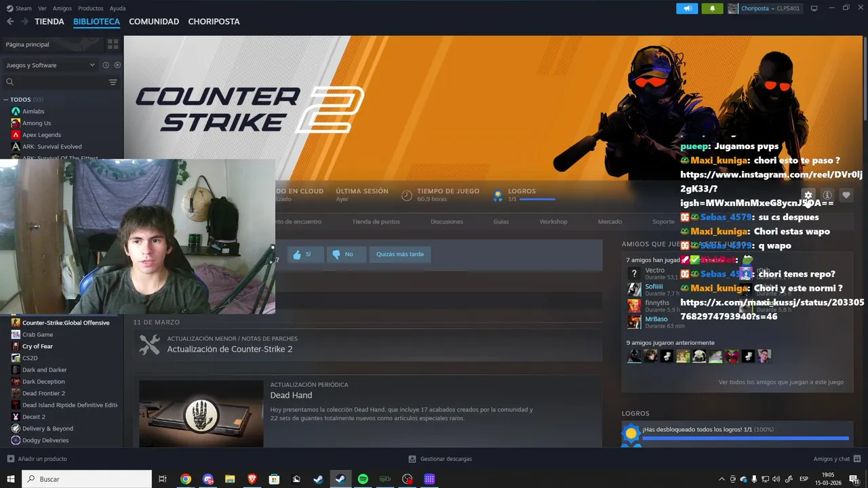Go to the COMUNIDAD tab

point(154,22)
